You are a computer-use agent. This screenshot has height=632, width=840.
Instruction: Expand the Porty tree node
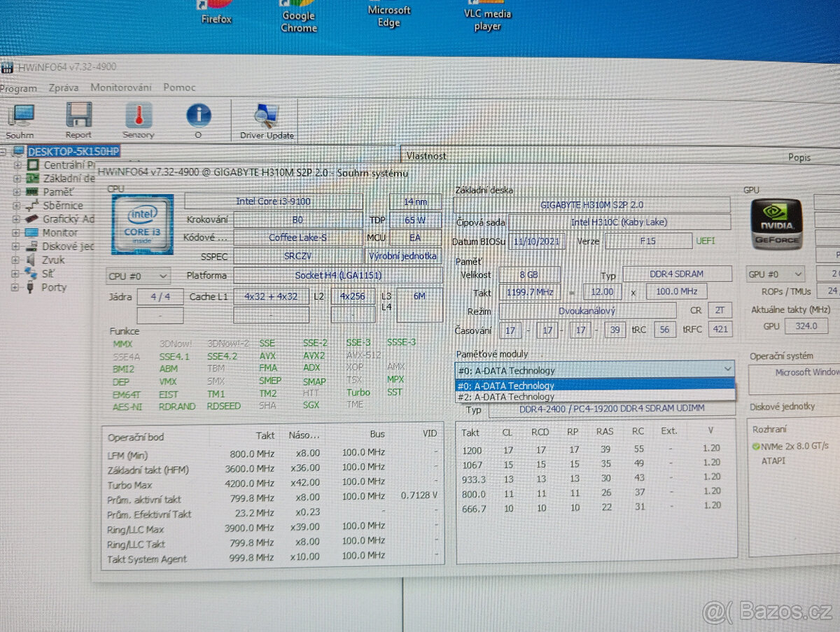[15, 288]
